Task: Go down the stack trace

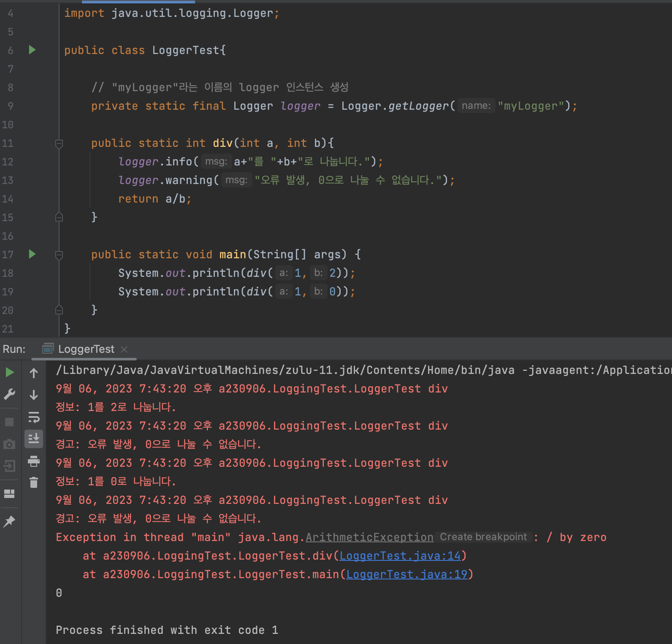Action: [x=34, y=395]
